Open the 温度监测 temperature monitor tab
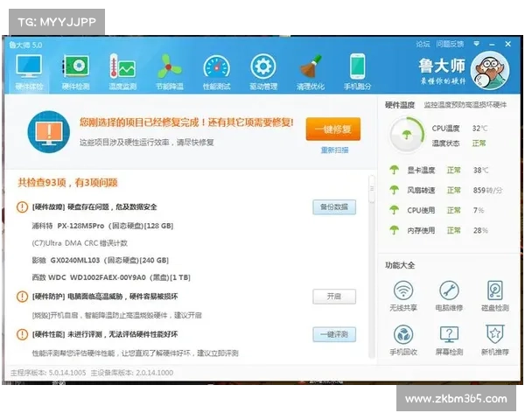525x420 pixels. coord(122,73)
